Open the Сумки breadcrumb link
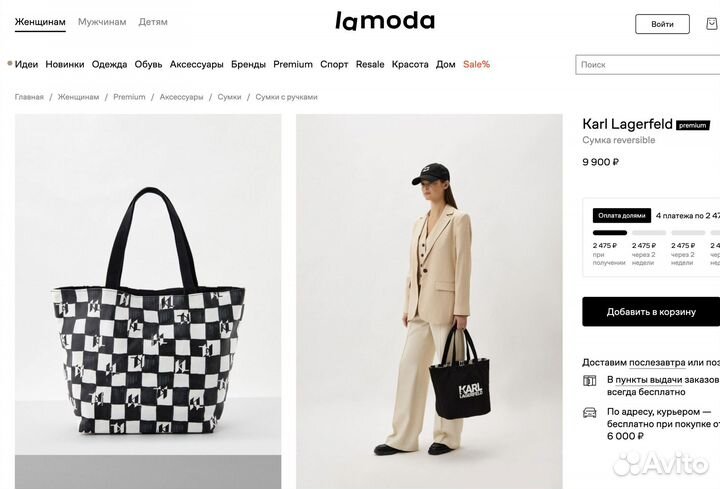 (229, 97)
